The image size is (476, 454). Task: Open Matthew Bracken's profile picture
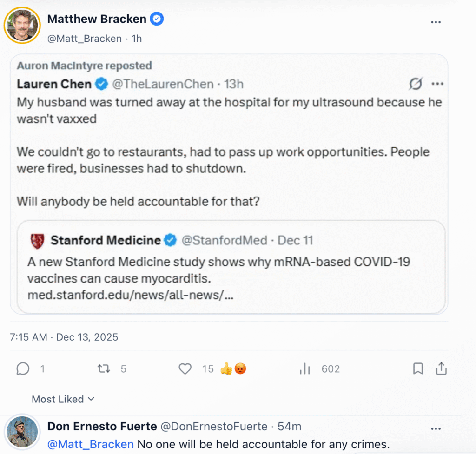click(x=21, y=25)
